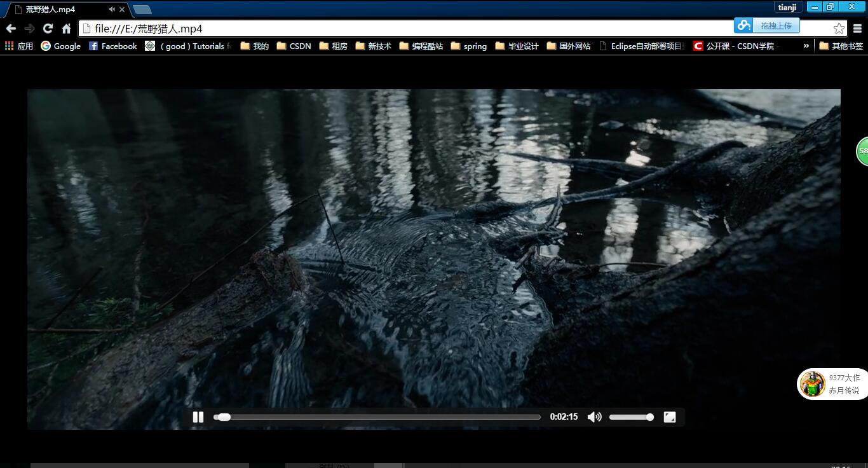This screenshot has height=468, width=868.
Task: Open the browser home page
Action: 66,29
